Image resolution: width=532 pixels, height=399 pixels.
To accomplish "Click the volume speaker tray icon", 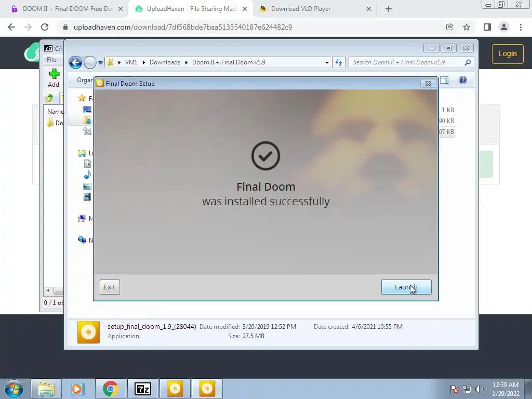I will pyautogui.click(x=479, y=389).
